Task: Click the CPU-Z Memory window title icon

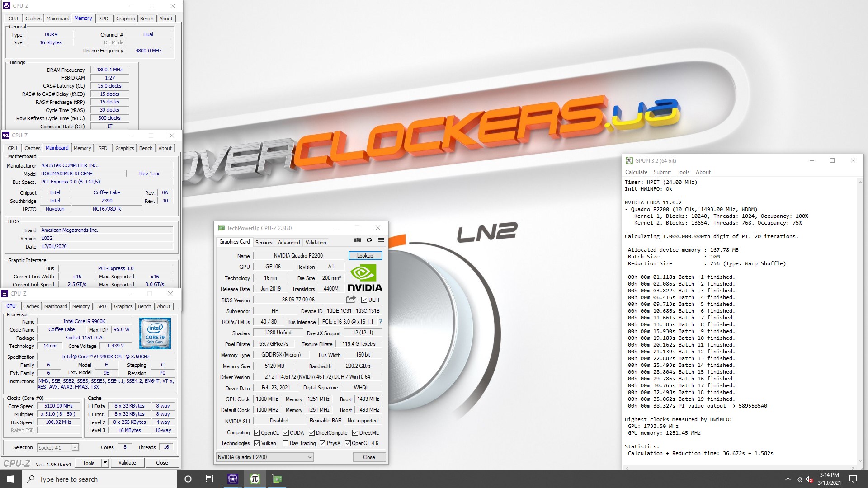Action: click(x=6, y=6)
